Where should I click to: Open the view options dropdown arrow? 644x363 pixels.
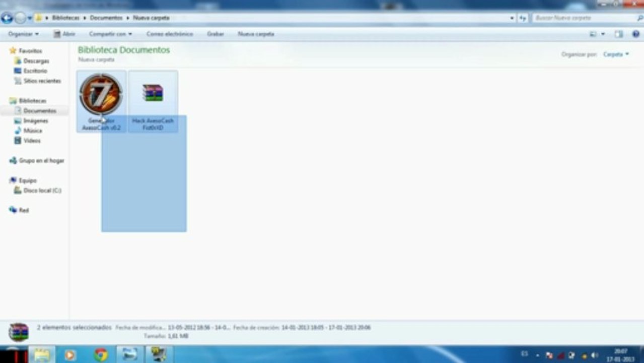click(603, 34)
